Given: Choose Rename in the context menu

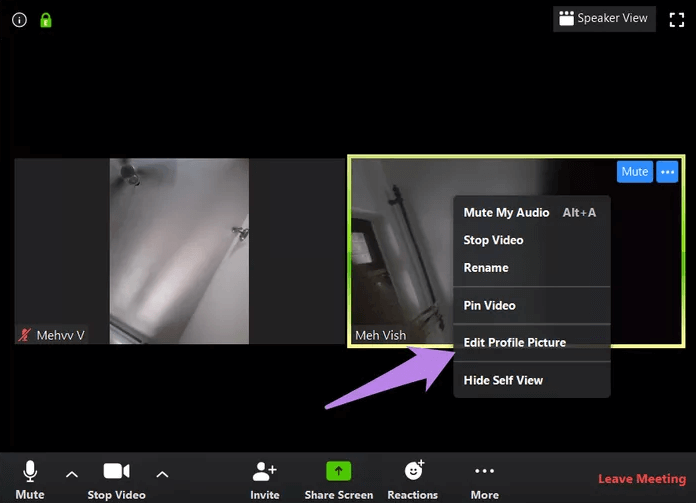Looking at the screenshot, I should coord(486,268).
